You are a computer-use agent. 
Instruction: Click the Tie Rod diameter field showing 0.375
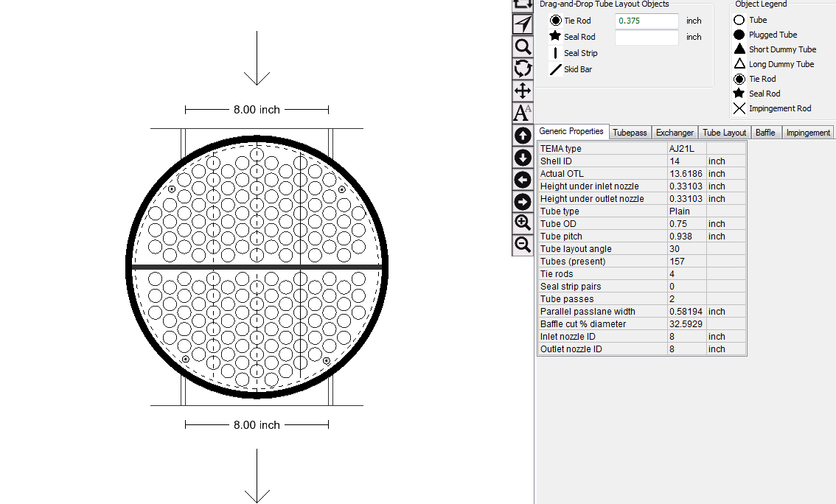point(647,21)
